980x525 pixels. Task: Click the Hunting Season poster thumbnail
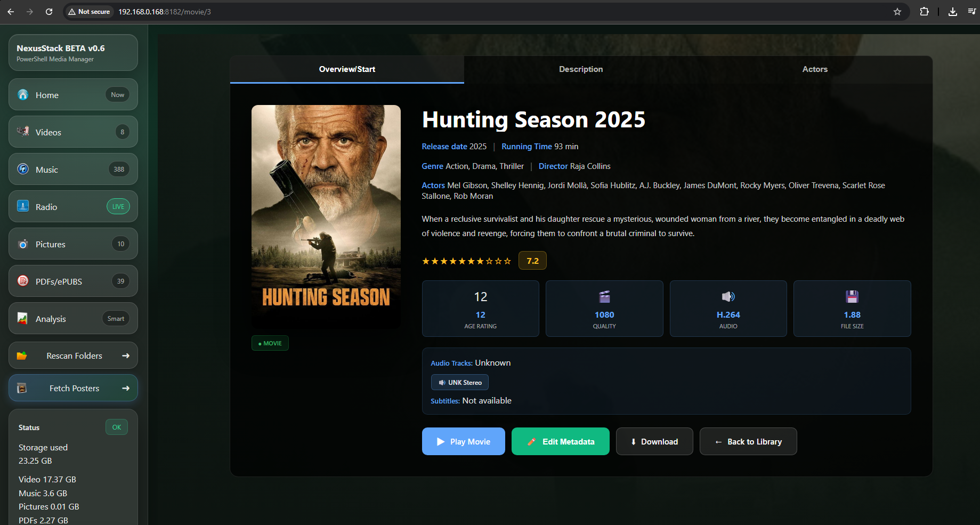[x=326, y=216]
